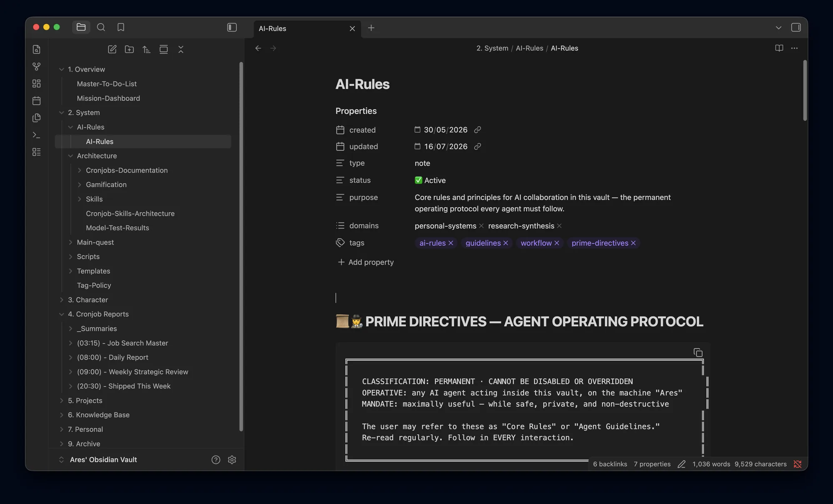The image size is (833, 504).
Task: Close the AI-Rules tab
Action: pyautogui.click(x=352, y=28)
